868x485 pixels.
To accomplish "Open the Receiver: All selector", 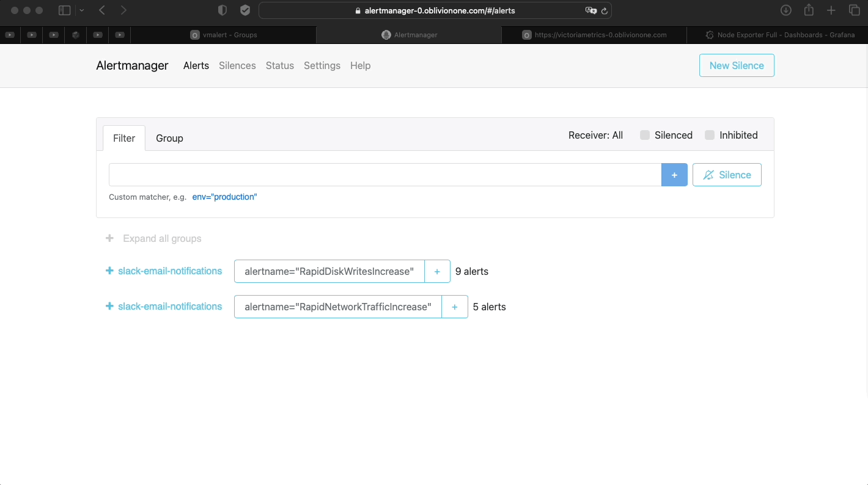I will coord(595,135).
